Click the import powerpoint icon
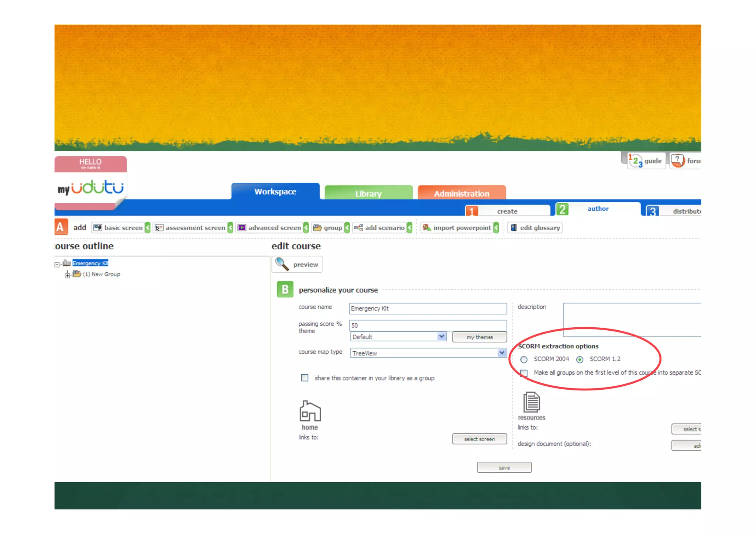This screenshot has width=756, height=534. click(426, 228)
